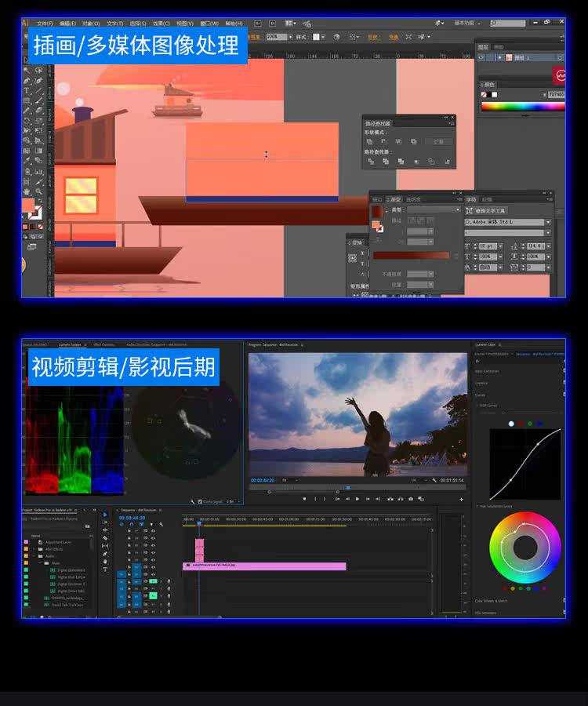Open Program monitor settings wrench
The width and height of the screenshot is (588, 706).
(434, 480)
